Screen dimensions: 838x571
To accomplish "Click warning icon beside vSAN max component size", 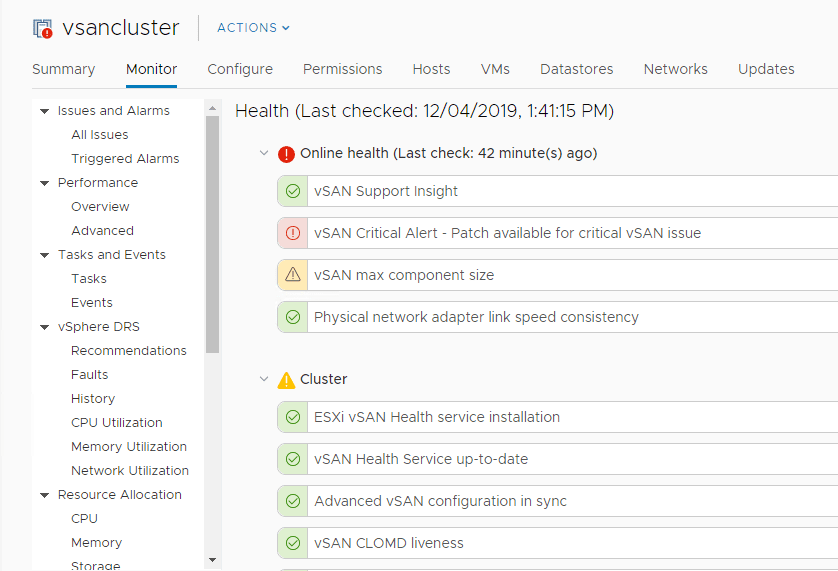I will click(293, 275).
